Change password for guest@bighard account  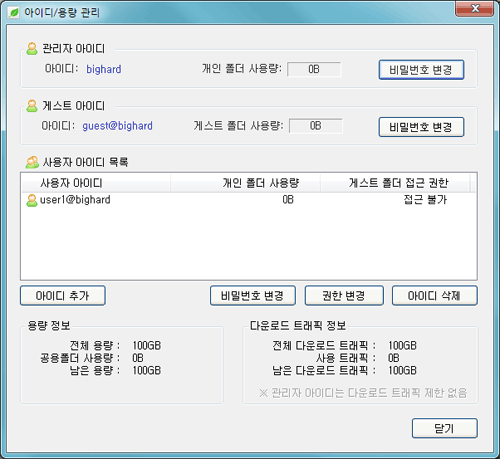pyautogui.click(x=421, y=127)
